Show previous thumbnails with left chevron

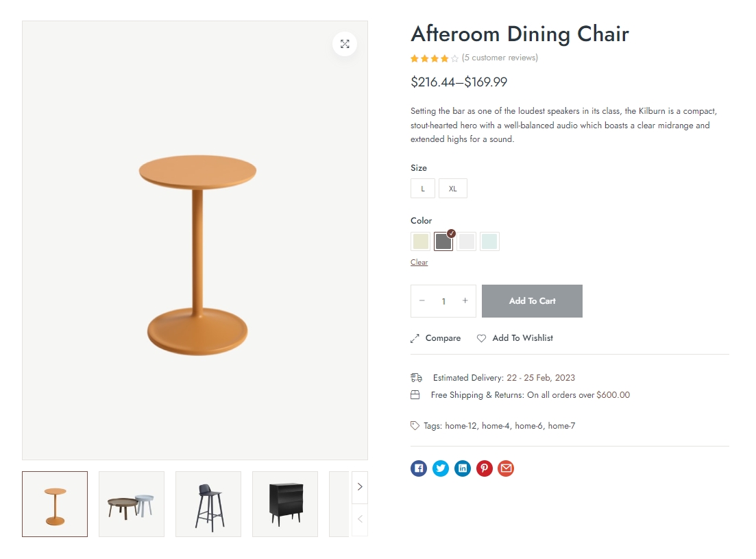pos(360,519)
